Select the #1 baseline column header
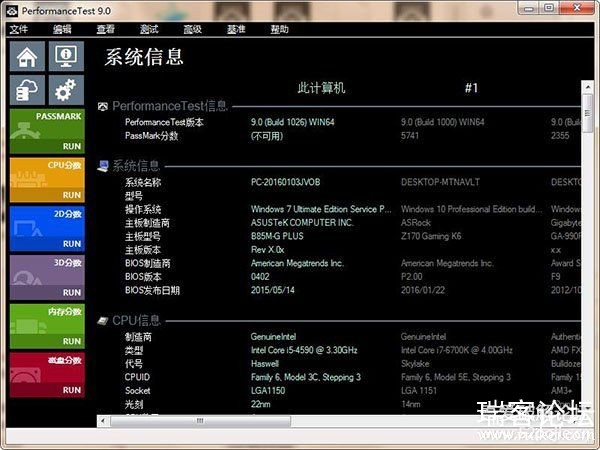 point(471,88)
